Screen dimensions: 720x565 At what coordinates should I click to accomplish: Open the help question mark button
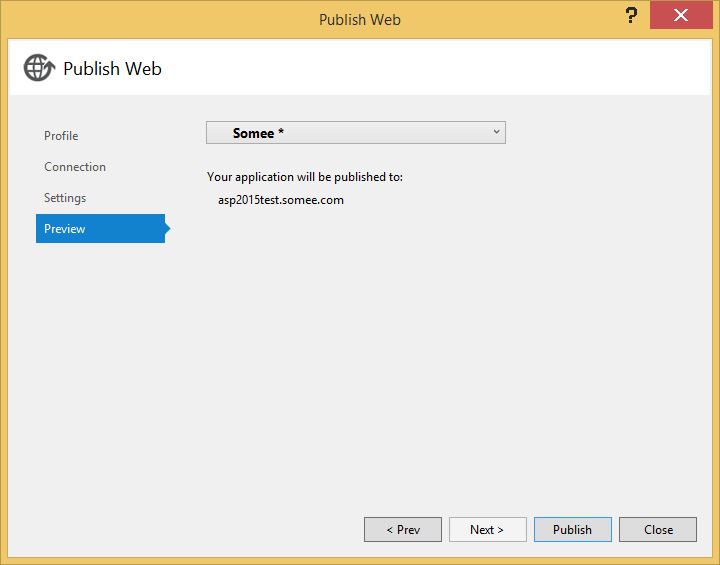(631, 16)
